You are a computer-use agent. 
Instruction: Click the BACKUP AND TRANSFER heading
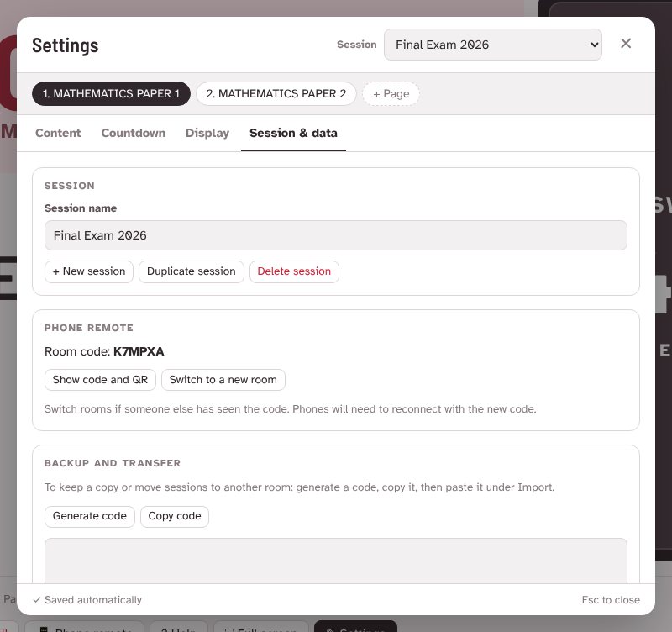[x=113, y=464]
